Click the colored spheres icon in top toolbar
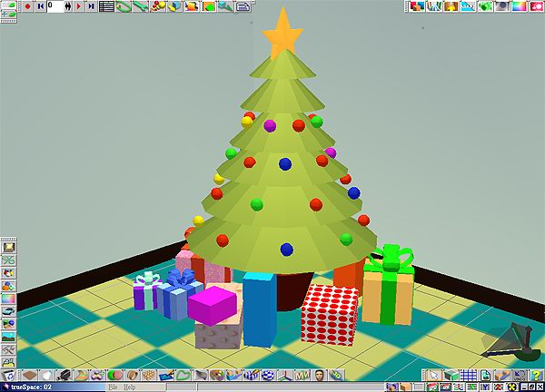The height and width of the screenshot is (392, 545). click(x=158, y=5)
